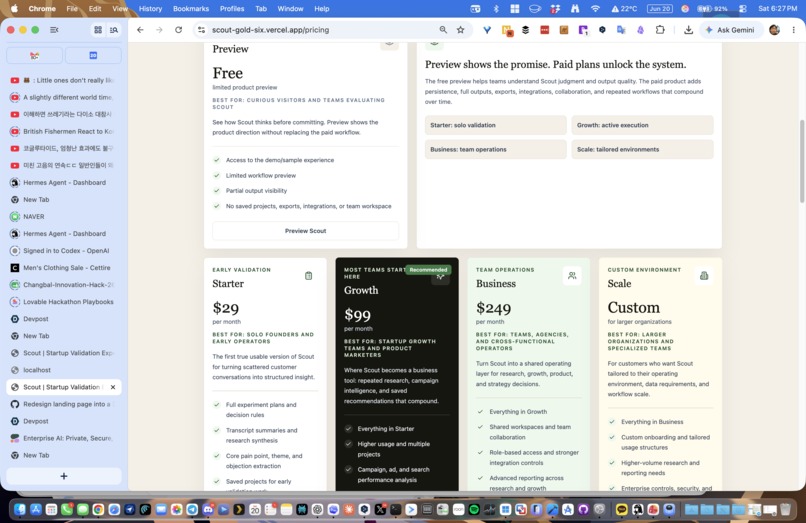The width and height of the screenshot is (806, 523).
Task: Open site information icon in address bar
Action: [x=202, y=30]
